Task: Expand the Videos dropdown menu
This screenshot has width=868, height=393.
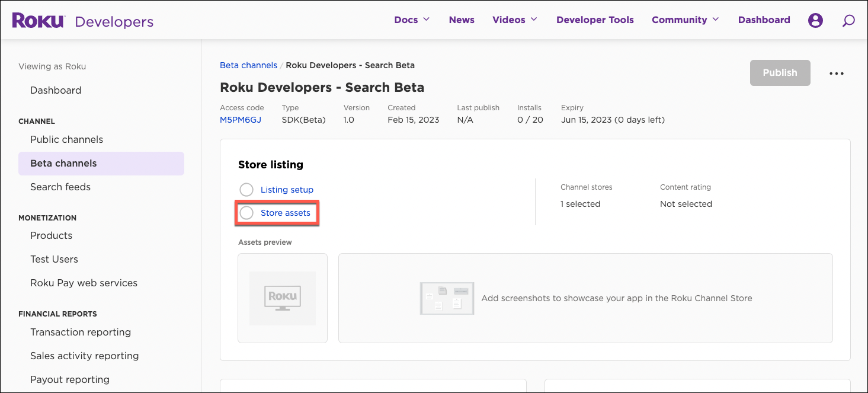Action: (x=514, y=20)
